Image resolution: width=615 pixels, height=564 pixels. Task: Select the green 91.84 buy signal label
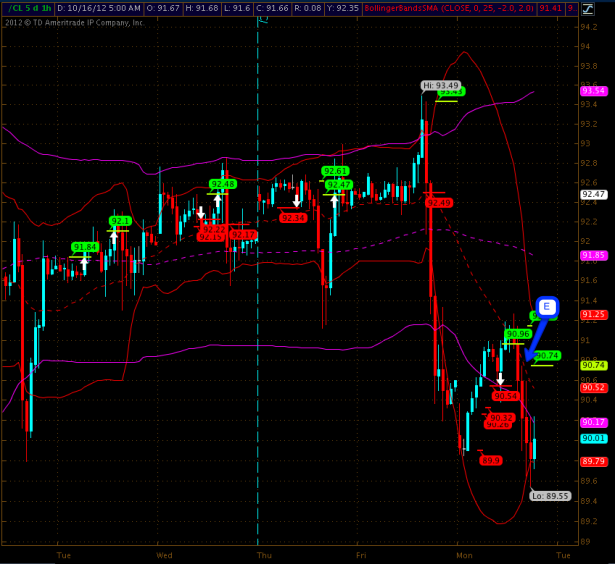pyautogui.click(x=85, y=246)
